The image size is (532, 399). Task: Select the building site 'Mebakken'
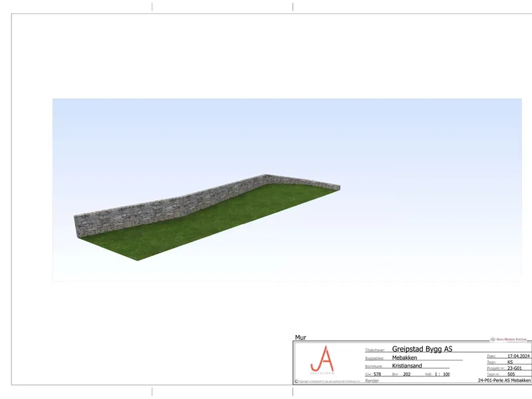coord(404,358)
